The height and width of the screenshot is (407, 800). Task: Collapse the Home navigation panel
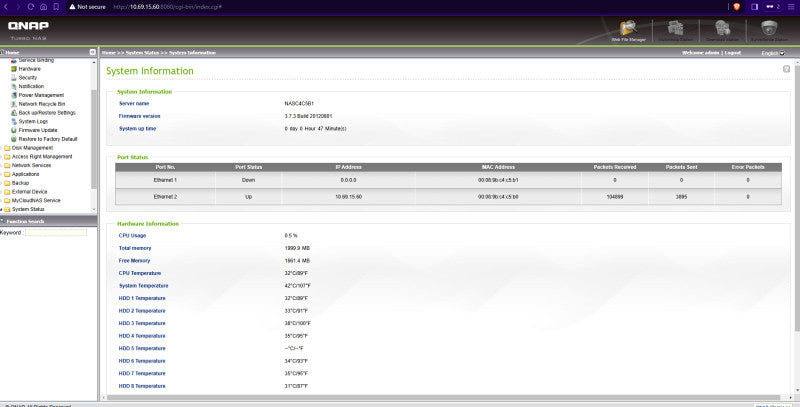[92, 52]
